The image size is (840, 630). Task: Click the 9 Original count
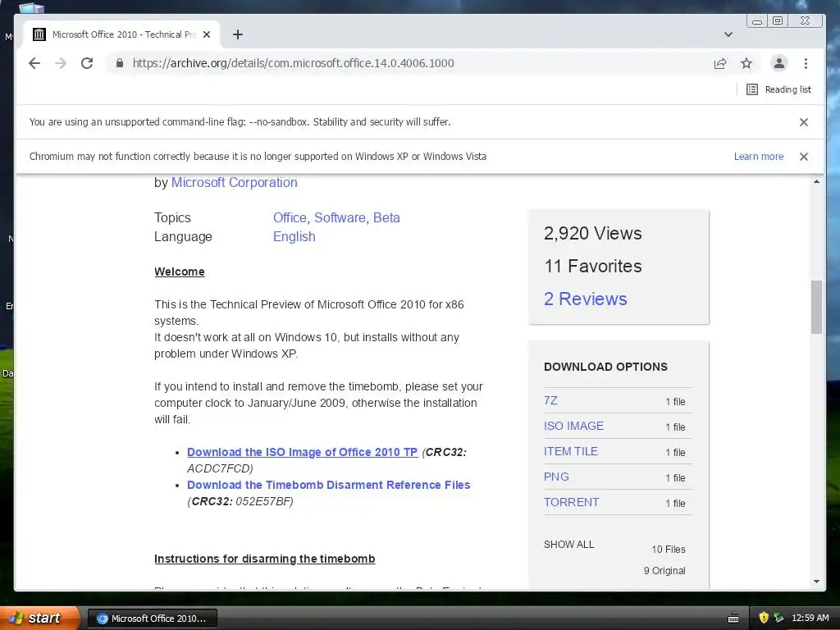click(x=664, y=571)
